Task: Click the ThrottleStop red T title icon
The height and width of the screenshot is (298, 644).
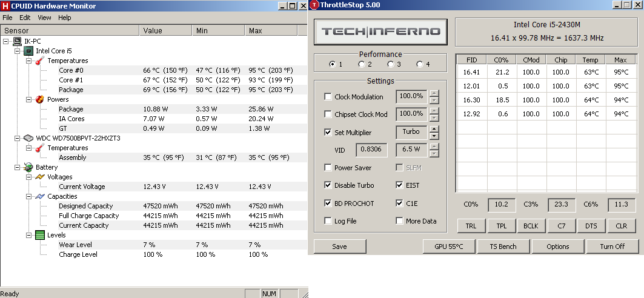Action: click(x=314, y=5)
